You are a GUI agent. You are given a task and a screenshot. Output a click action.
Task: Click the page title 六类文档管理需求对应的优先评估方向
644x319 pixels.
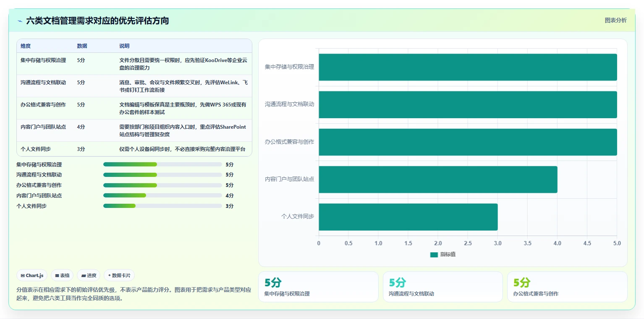click(97, 21)
